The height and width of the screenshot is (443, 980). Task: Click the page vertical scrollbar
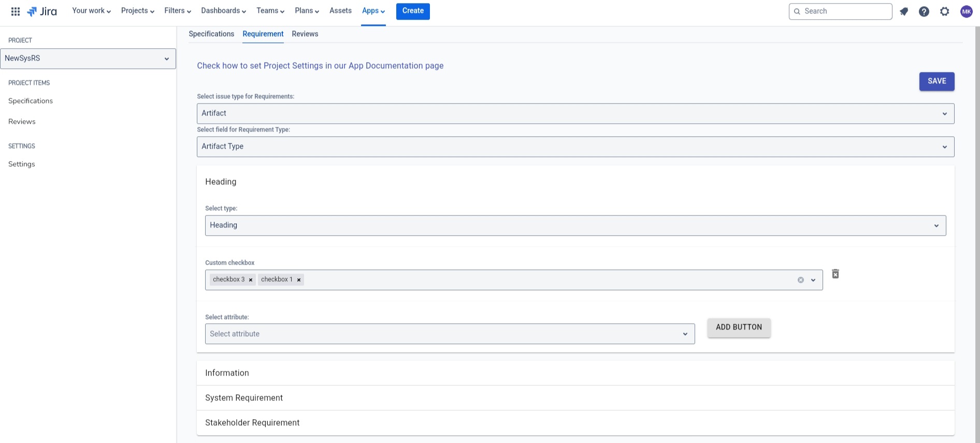(977, 234)
